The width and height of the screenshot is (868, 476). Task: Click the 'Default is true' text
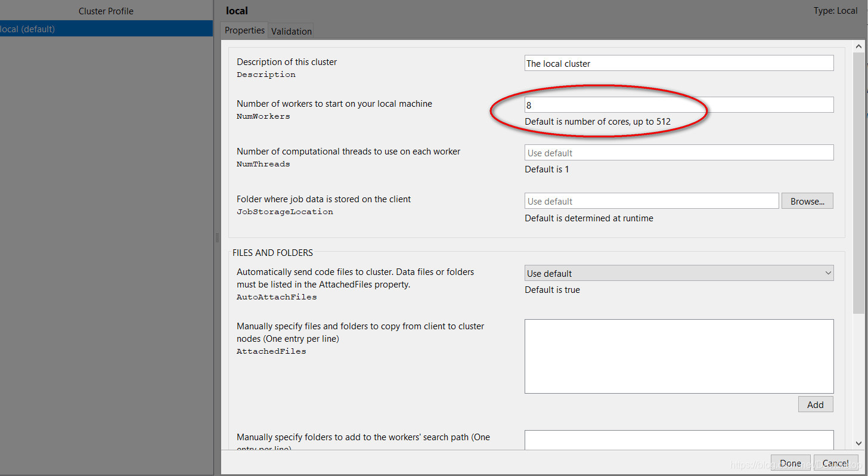[x=552, y=290]
